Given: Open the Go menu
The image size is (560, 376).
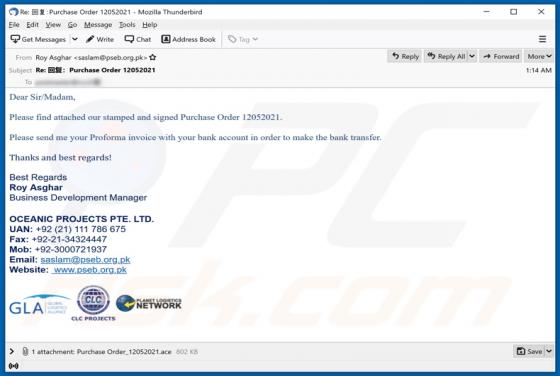Looking at the screenshot, I should (72, 25).
